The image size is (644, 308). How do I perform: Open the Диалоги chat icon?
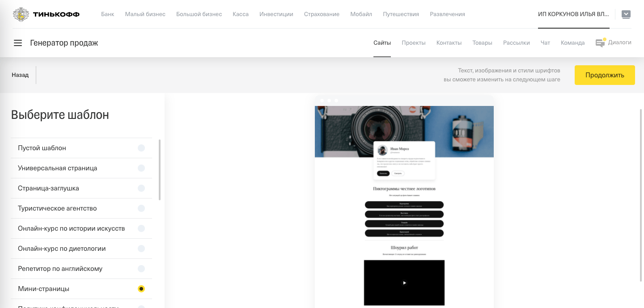click(x=600, y=43)
